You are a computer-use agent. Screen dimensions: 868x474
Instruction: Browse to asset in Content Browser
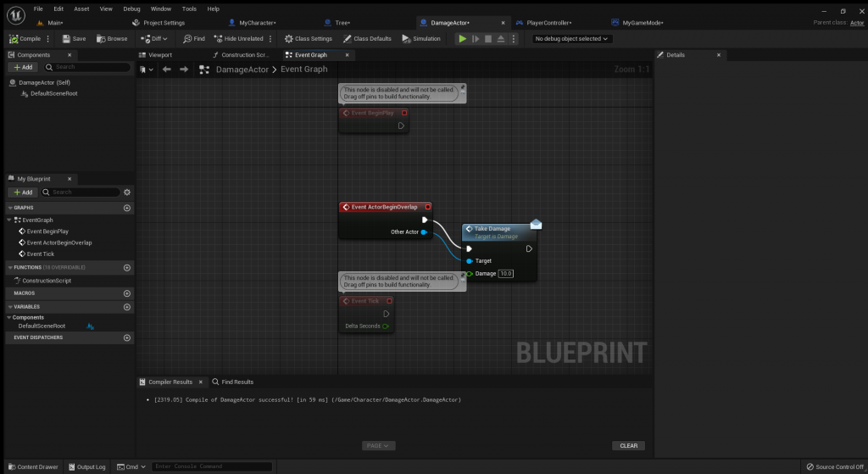(x=112, y=39)
